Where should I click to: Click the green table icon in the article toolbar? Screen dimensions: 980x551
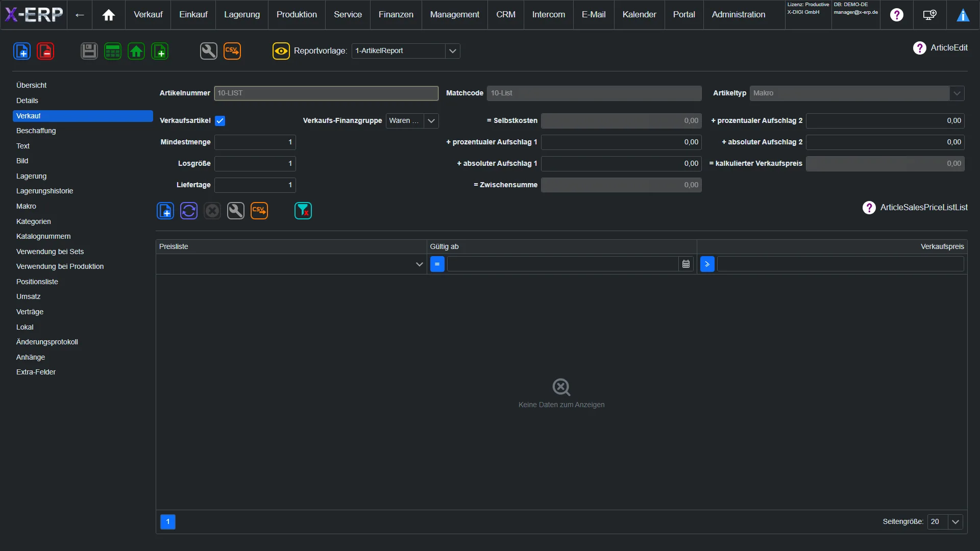[113, 51]
